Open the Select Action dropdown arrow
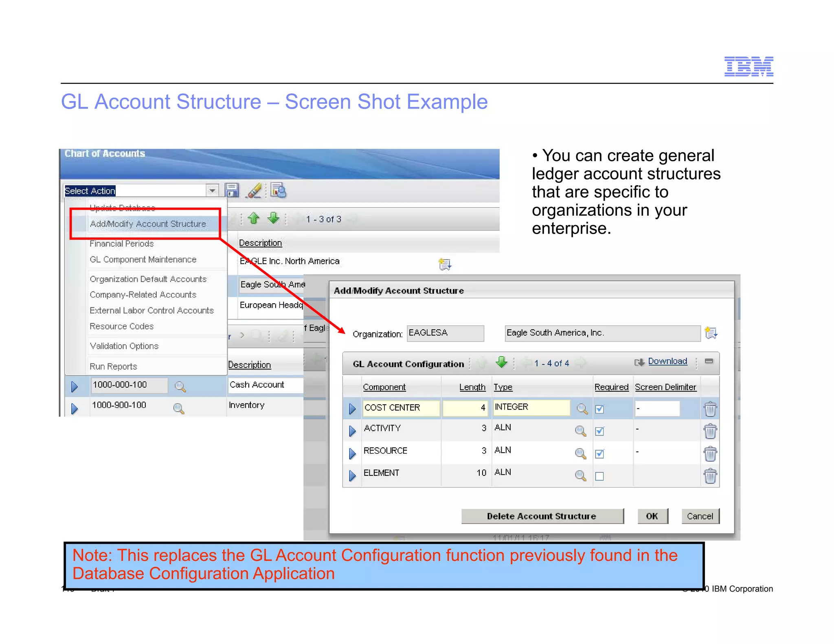 212,191
